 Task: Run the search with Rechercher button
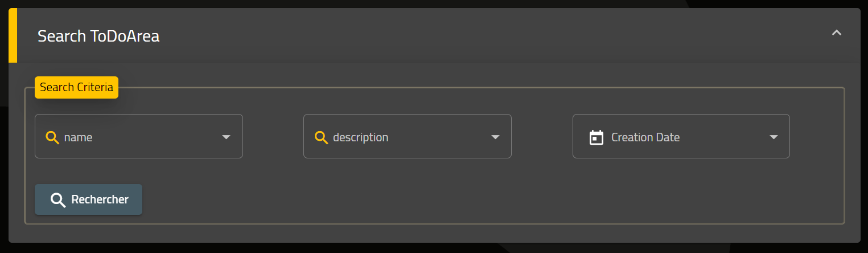[x=88, y=199]
